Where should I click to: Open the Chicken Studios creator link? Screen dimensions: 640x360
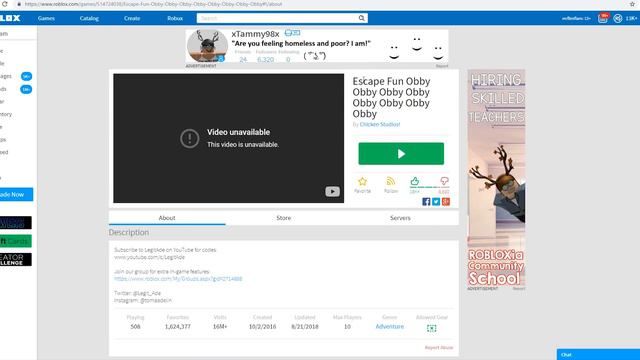point(380,124)
